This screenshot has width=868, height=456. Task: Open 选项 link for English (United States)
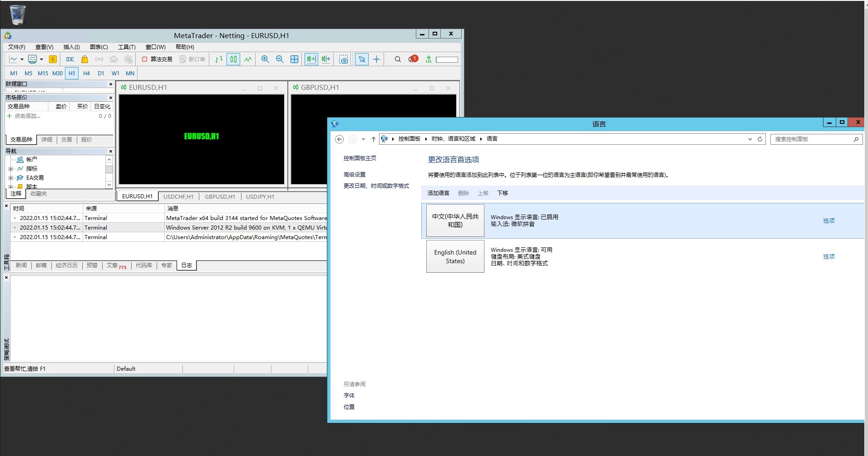[829, 257]
